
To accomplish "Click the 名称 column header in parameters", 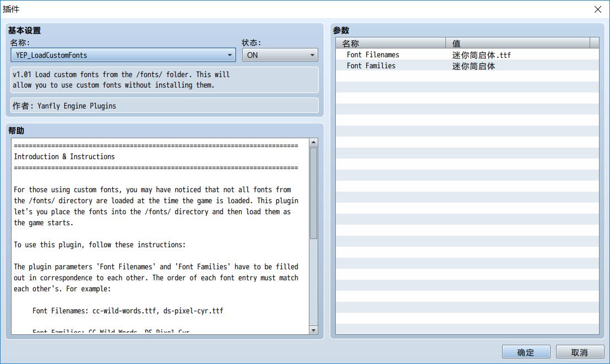I will click(x=390, y=43).
